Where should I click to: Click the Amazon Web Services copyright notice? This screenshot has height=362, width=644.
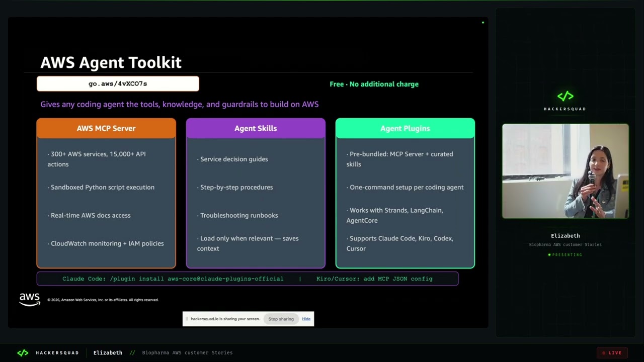tap(103, 300)
